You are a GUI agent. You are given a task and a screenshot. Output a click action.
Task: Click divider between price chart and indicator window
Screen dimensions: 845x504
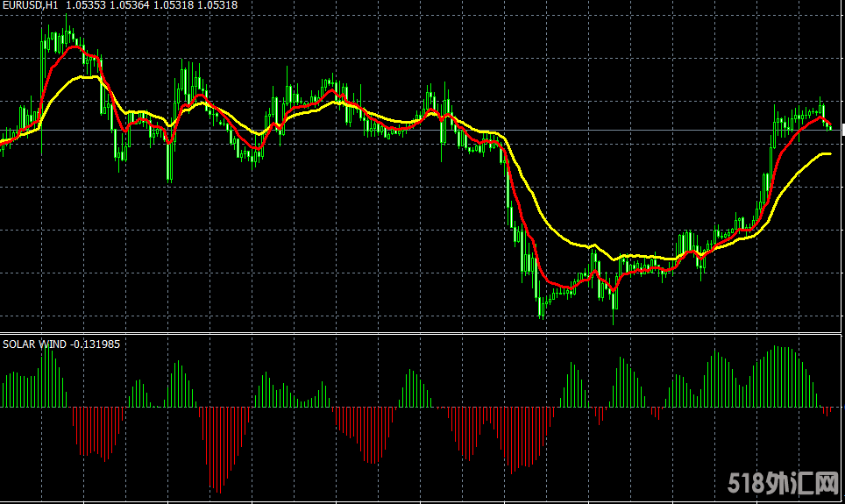click(x=421, y=334)
